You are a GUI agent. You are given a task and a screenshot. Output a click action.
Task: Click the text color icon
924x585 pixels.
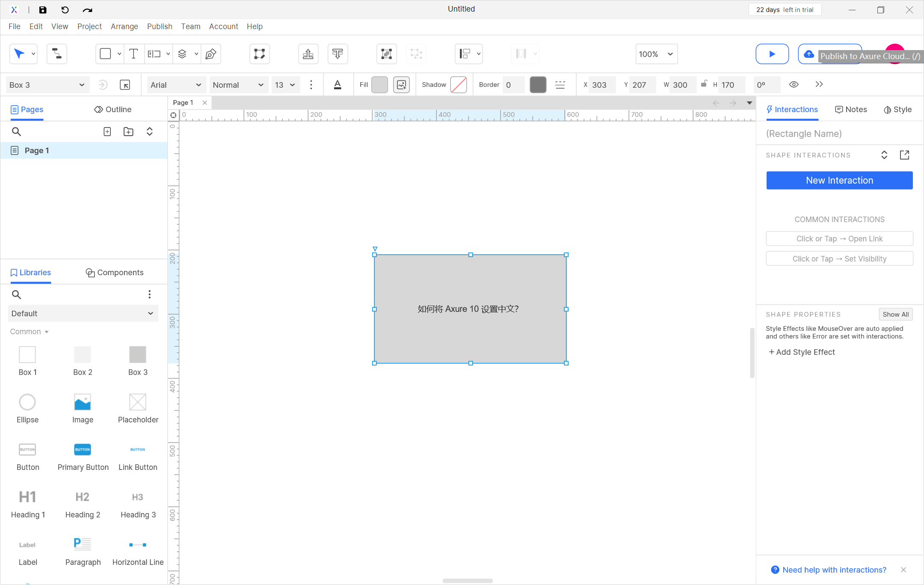click(338, 85)
